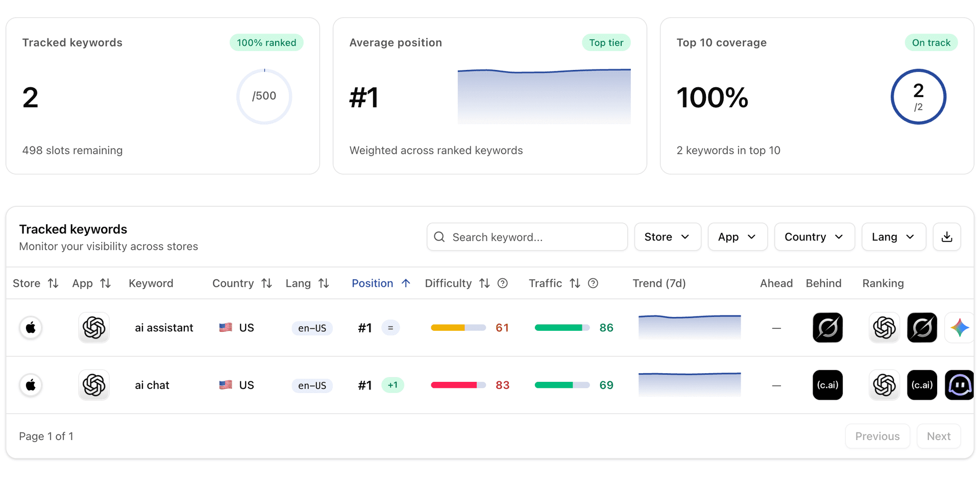Click Perplexity icon in Behind column
980x486 pixels.
coord(827,328)
